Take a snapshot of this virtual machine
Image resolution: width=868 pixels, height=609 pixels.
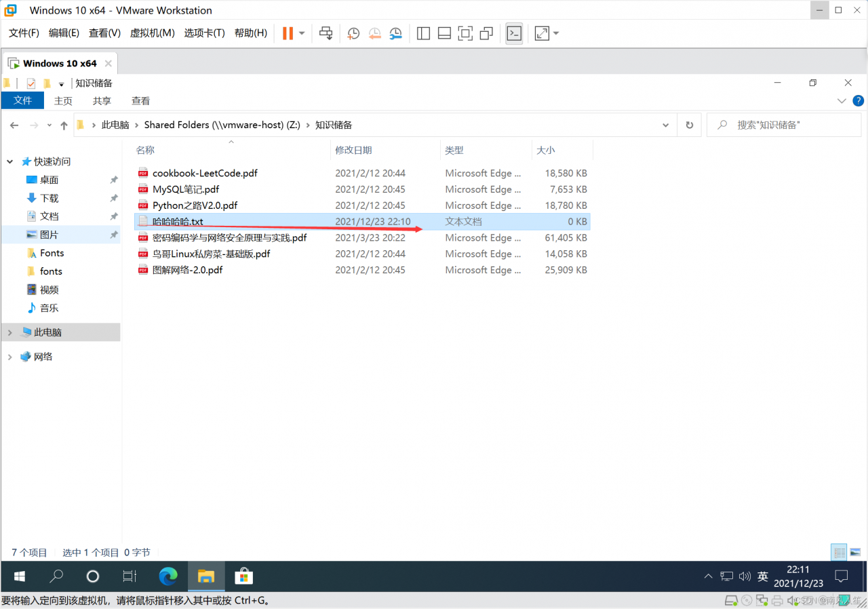[353, 33]
